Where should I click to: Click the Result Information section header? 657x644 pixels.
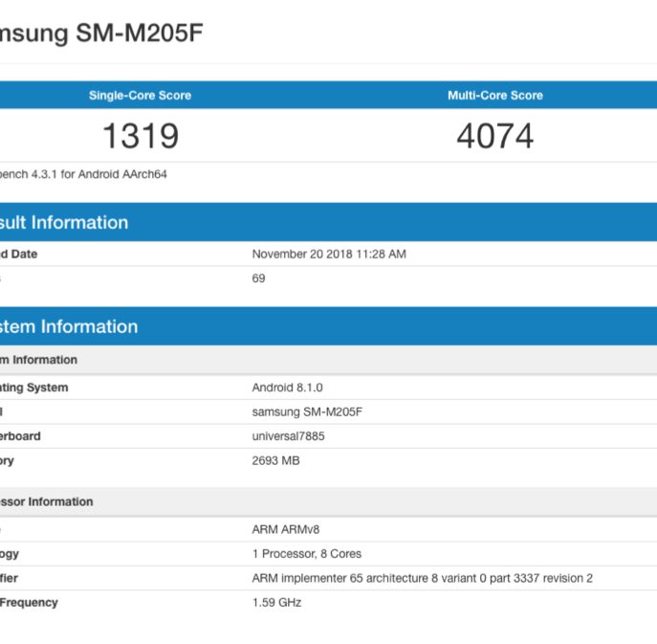click(x=65, y=223)
